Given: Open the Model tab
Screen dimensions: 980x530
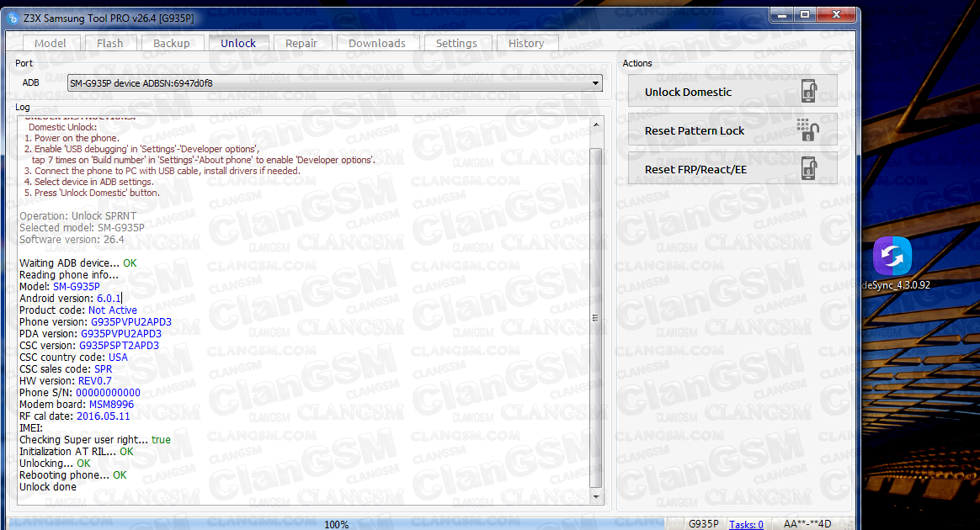Looking at the screenshot, I should pos(50,43).
